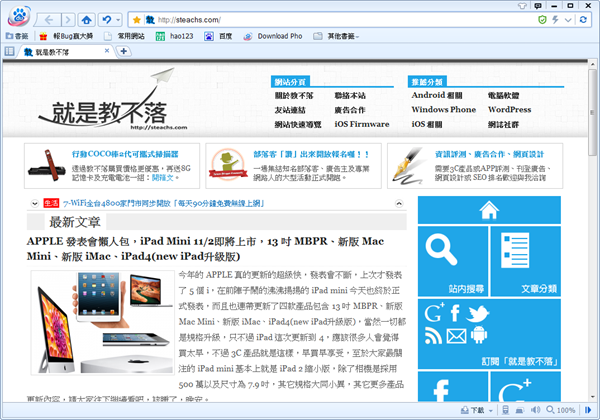Open the undo-close dropdown arrow in toolbar

click(119, 19)
